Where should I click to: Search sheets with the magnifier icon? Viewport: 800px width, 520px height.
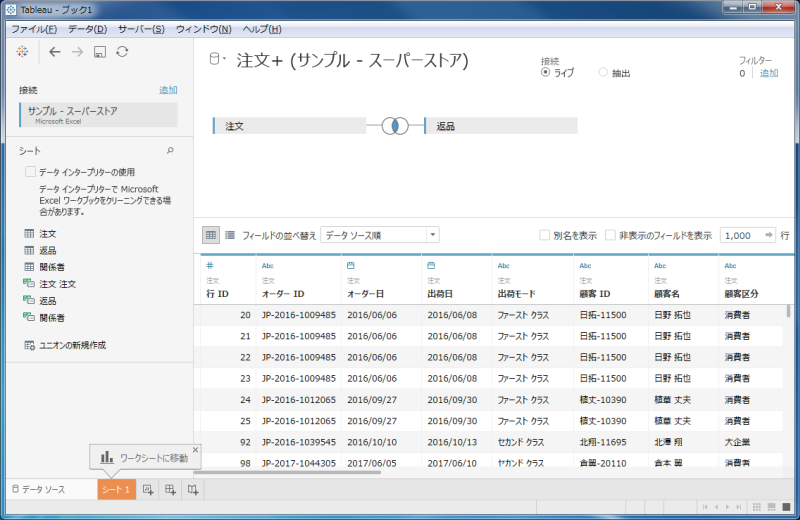point(170,151)
